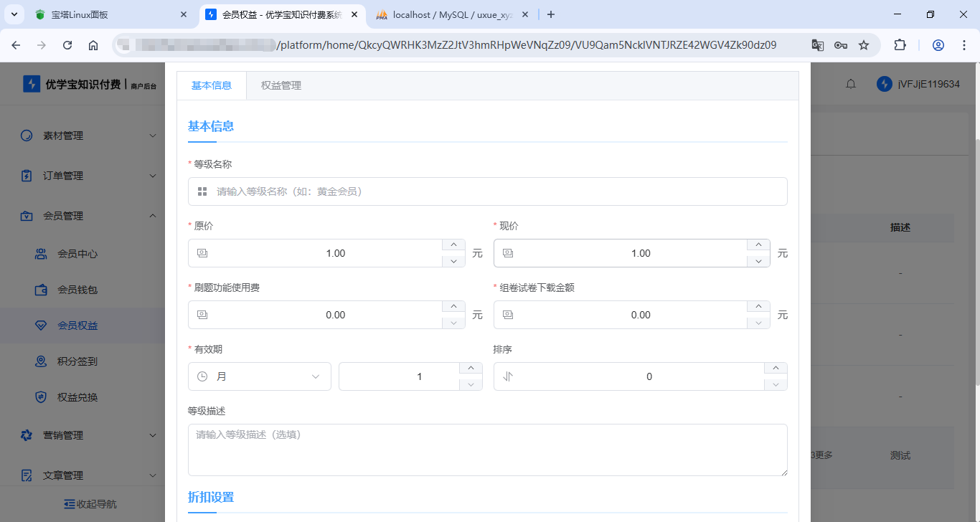This screenshot has width=980, height=522.
Task: Click browser translate page icon
Action: click(817, 45)
